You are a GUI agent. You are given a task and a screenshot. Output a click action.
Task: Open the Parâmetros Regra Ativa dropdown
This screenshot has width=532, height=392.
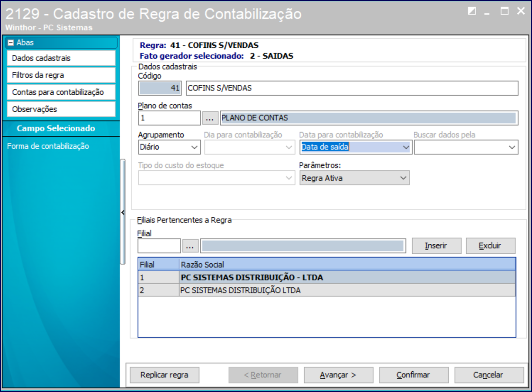point(354,178)
